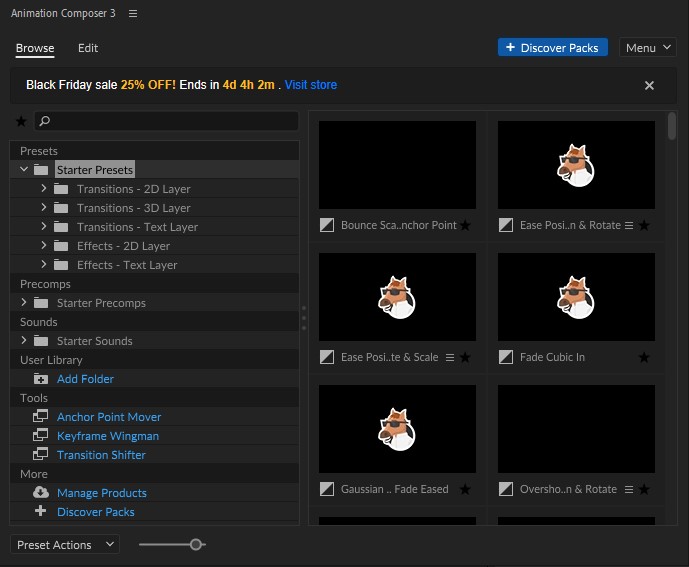Switch to the Edit tab
The image size is (689, 567).
[x=88, y=48]
